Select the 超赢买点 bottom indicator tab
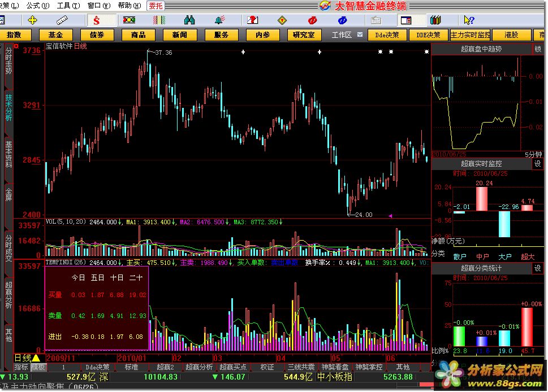 coord(233,367)
